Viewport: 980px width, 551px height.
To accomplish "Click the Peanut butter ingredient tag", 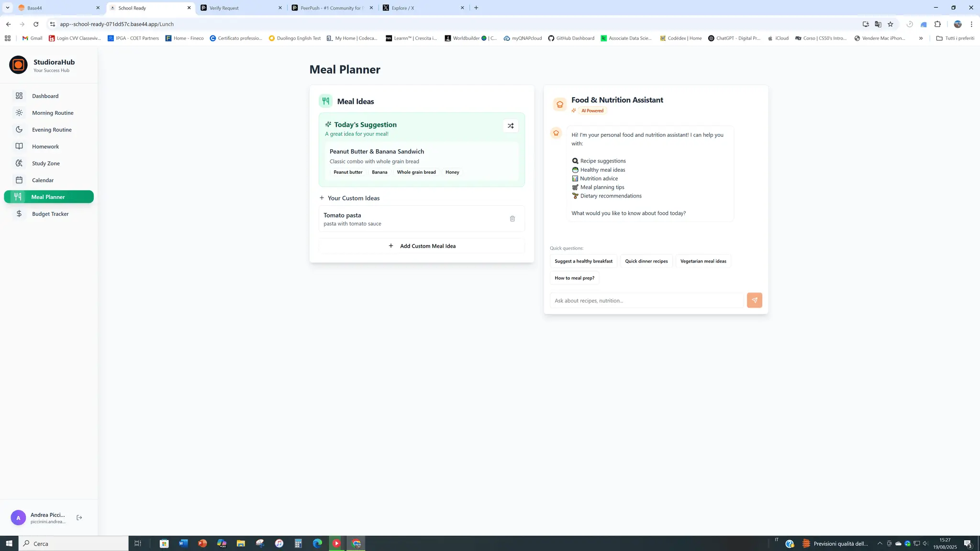I will click(x=348, y=172).
